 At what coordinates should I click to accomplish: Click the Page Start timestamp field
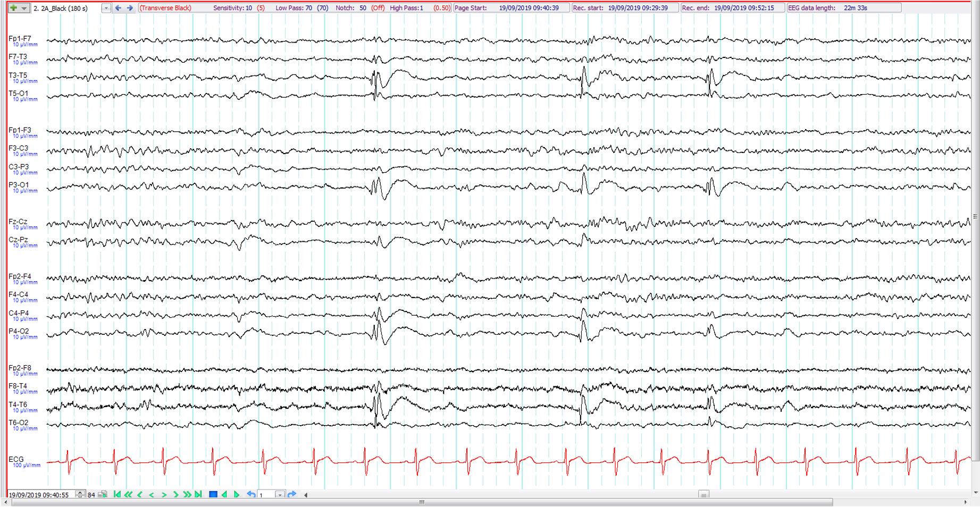coord(512,8)
